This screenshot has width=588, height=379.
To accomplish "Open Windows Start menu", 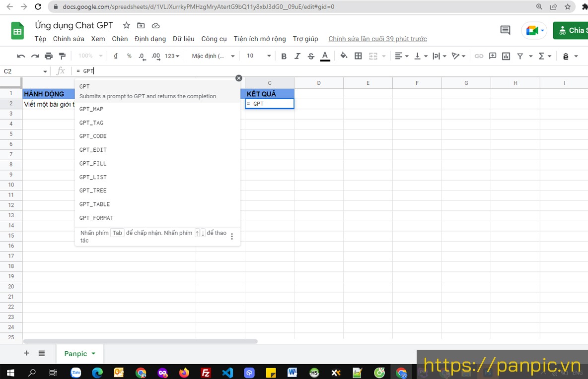I will 10,372.
